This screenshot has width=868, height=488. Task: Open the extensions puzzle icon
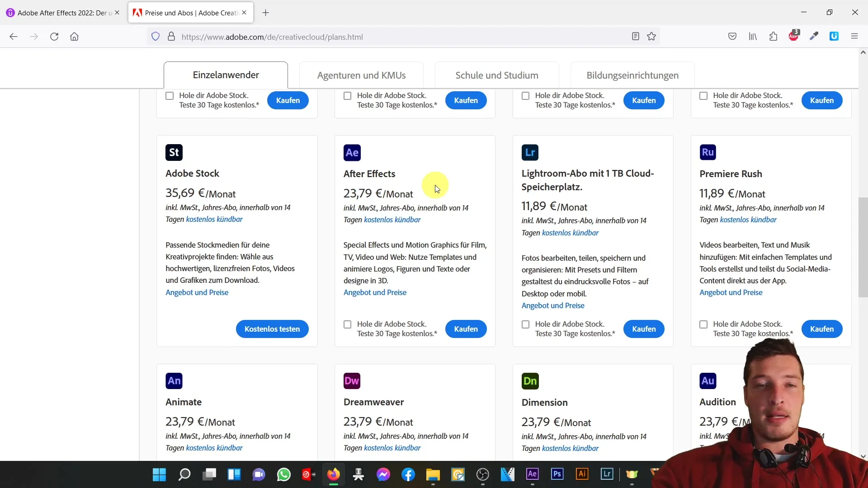[773, 37]
